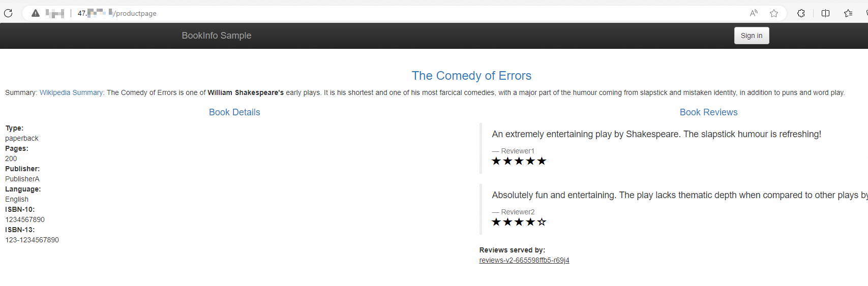Click the not-secure warning triangle icon

coord(36,13)
